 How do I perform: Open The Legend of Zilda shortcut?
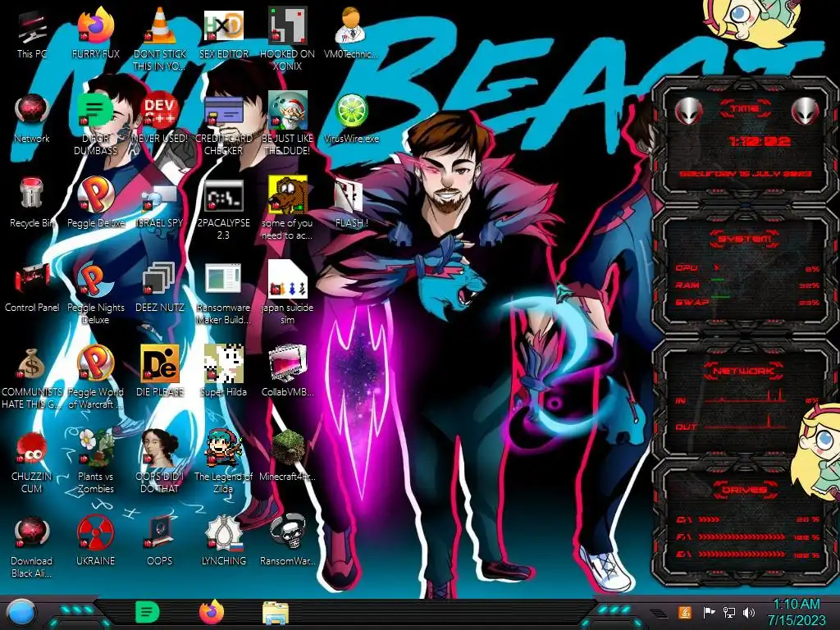pos(224,461)
